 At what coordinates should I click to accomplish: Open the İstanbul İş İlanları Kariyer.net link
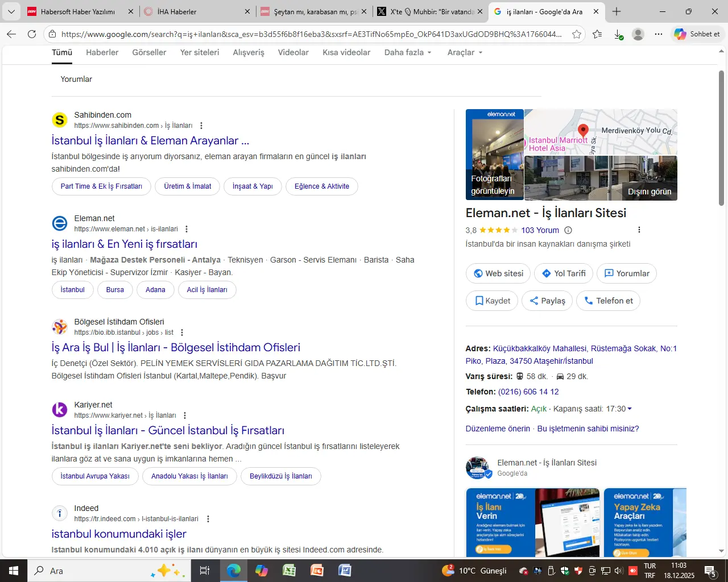[x=168, y=430]
